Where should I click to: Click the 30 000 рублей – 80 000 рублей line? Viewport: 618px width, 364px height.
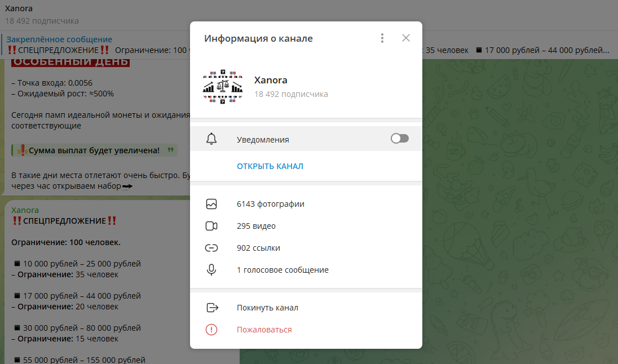pos(78,328)
